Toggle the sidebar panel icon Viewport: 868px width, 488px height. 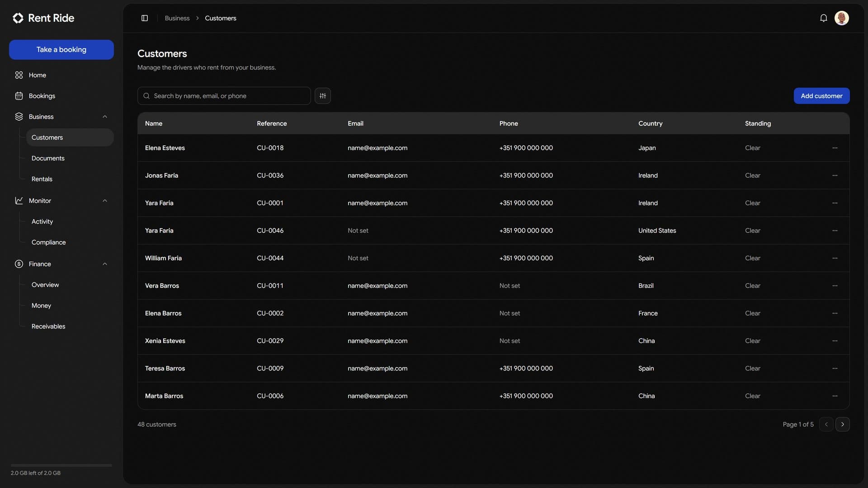(x=145, y=18)
